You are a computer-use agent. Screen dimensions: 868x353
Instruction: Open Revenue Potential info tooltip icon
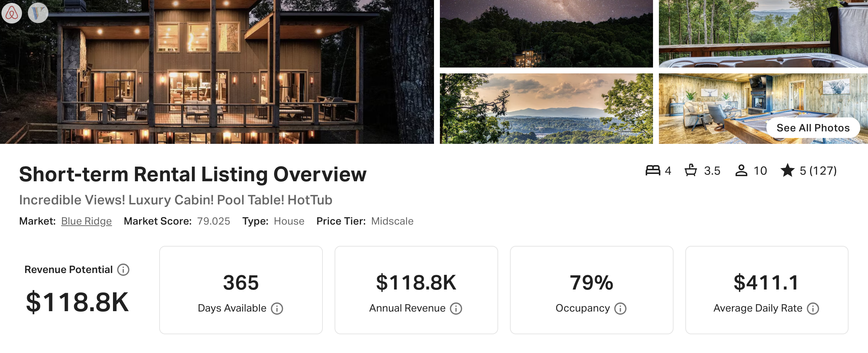pos(123,270)
